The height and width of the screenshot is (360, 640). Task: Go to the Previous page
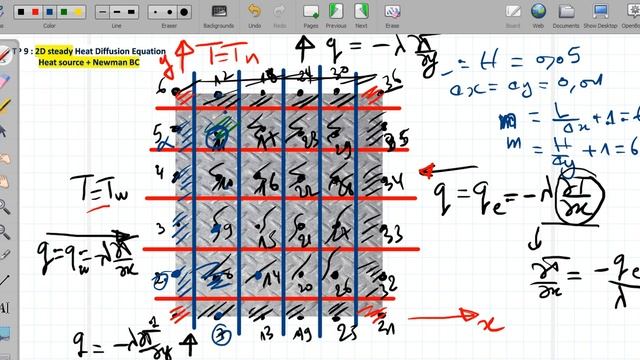pyautogui.click(x=336, y=16)
